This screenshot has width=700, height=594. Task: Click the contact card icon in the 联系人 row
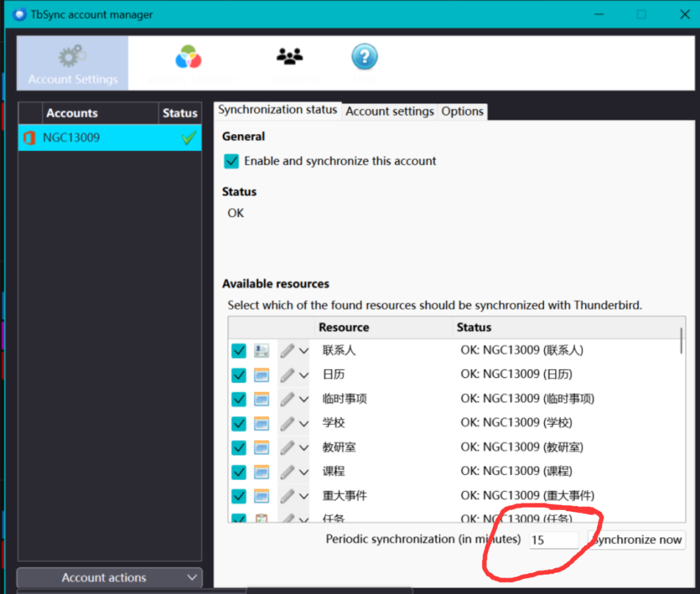click(262, 351)
